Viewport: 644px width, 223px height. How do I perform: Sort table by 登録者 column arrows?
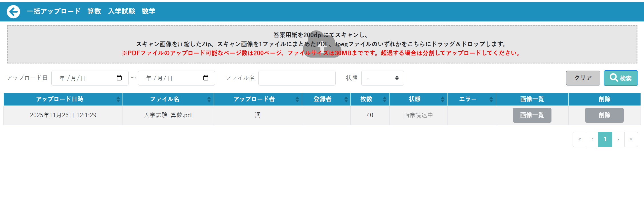tap(346, 99)
